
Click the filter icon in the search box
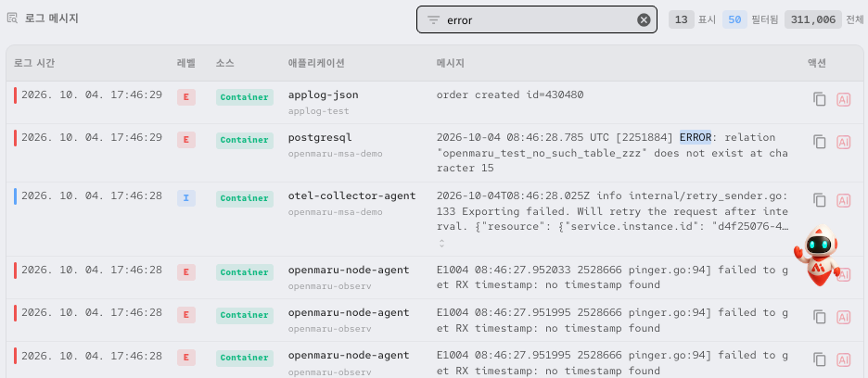(433, 20)
